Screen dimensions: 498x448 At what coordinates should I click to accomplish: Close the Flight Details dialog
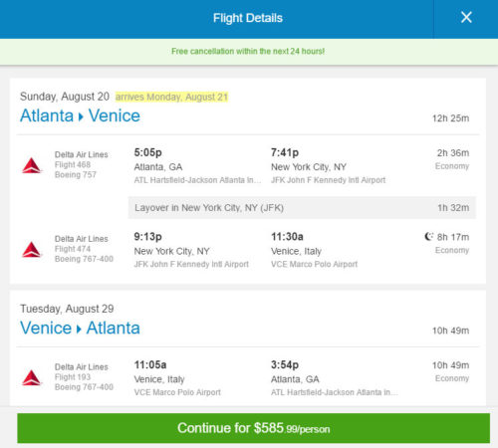pos(466,17)
